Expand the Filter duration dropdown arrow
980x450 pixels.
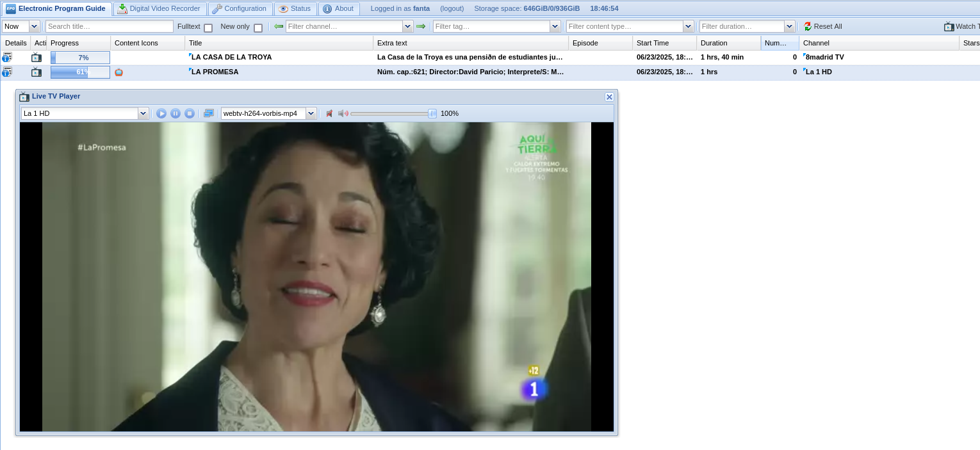pyautogui.click(x=789, y=26)
